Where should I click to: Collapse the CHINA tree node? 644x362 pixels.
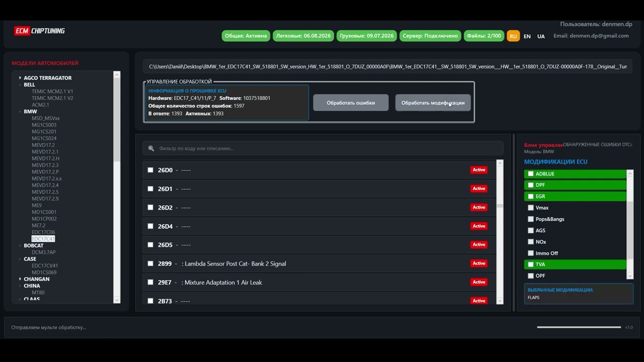[20, 286]
